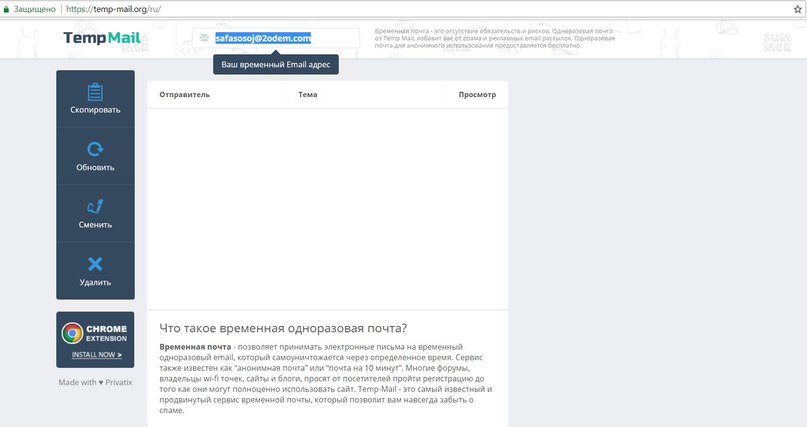This screenshot has height=427, width=807.
Task: Click the Просмотр column header
Action: pyautogui.click(x=477, y=94)
